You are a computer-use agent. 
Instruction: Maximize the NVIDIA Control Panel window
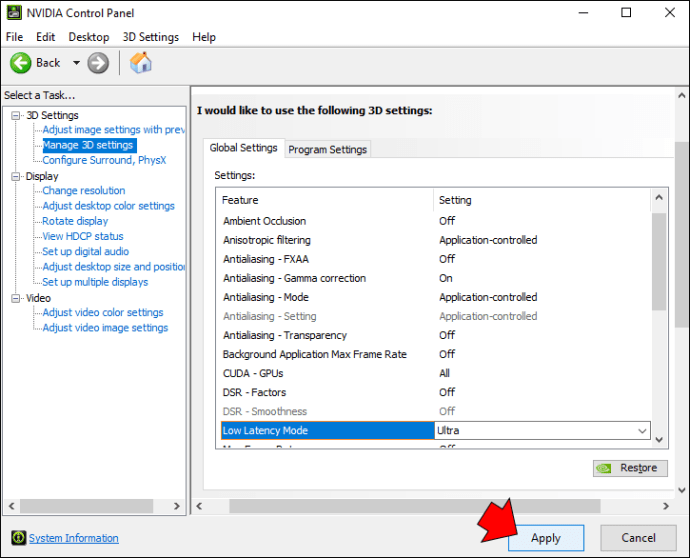click(x=626, y=13)
